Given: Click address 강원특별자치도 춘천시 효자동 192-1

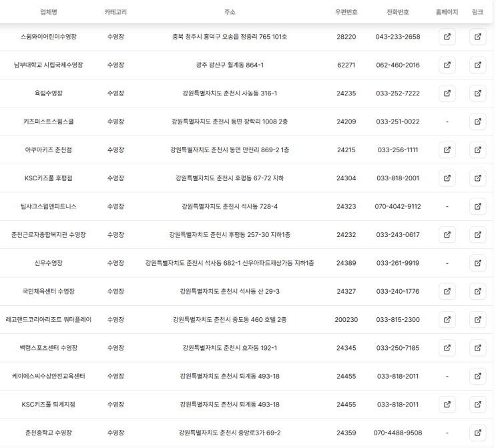Looking at the screenshot, I should [x=230, y=348].
